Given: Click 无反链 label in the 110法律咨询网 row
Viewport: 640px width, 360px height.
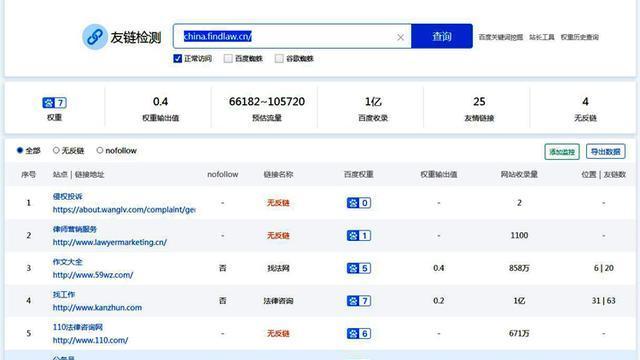Looking at the screenshot, I should (x=278, y=333).
